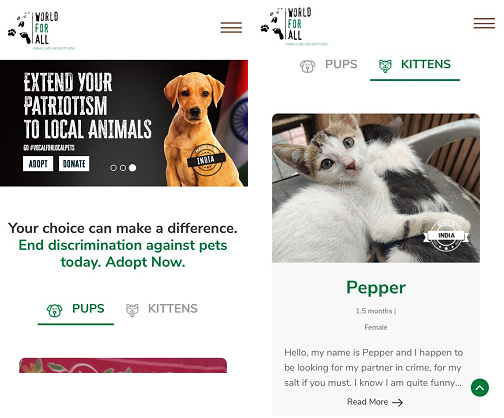
Task: Click the grey dog icon on right screen
Action: pyautogui.click(x=307, y=66)
